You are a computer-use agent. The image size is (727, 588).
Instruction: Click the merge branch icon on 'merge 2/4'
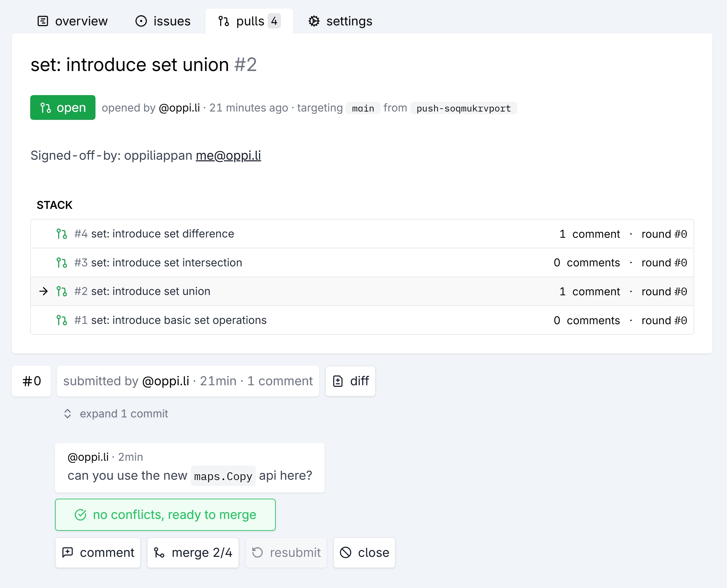160,552
